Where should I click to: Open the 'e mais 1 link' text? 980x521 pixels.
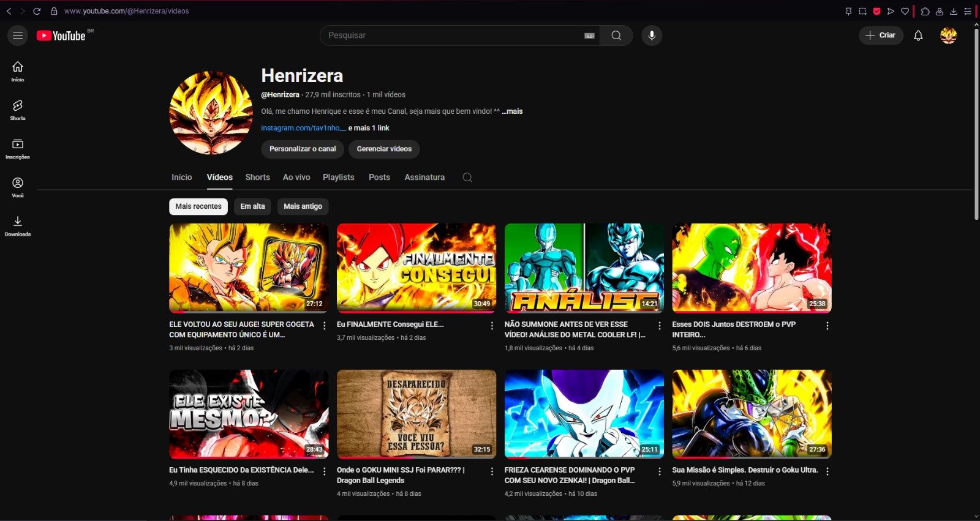pos(369,128)
